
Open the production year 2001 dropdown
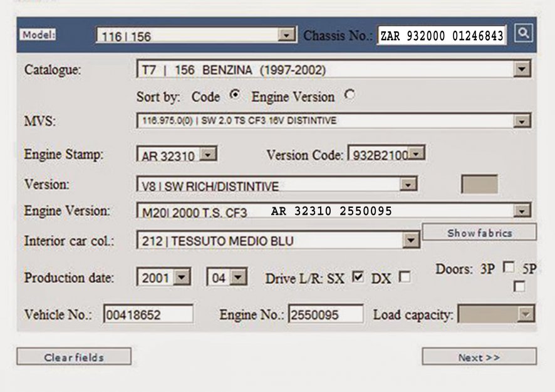pyautogui.click(x=182, y=277)
